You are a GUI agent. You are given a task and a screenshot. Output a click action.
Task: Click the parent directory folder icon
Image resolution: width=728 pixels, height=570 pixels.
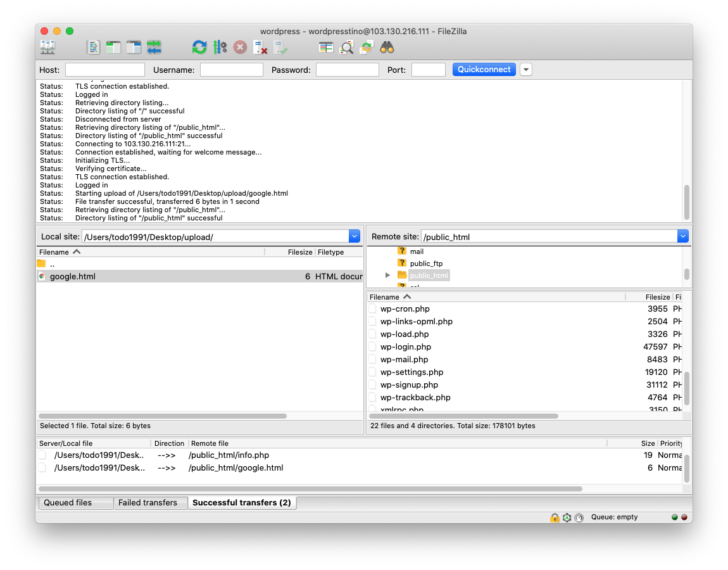click(x=41, y=264)
